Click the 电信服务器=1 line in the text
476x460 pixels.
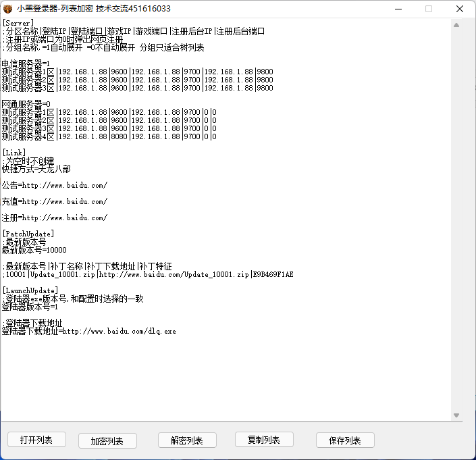[x=26, y=63]
